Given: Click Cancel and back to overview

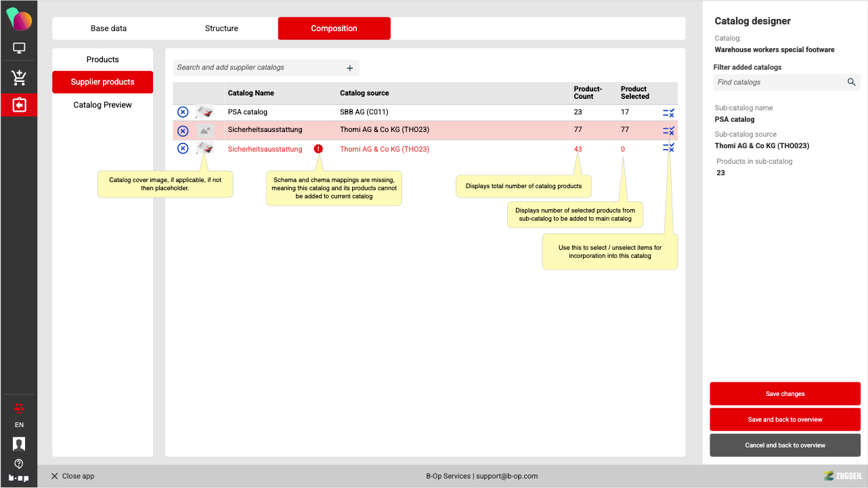Looking at the screenshot, I should (785, 445).
